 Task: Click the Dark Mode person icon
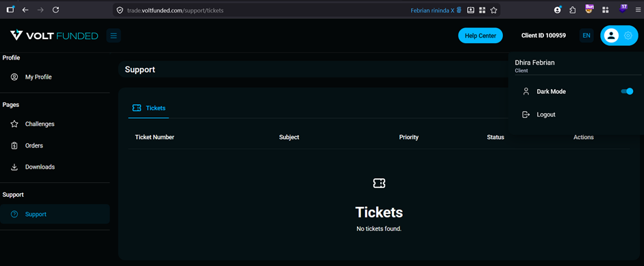click(x=525, y=91)
